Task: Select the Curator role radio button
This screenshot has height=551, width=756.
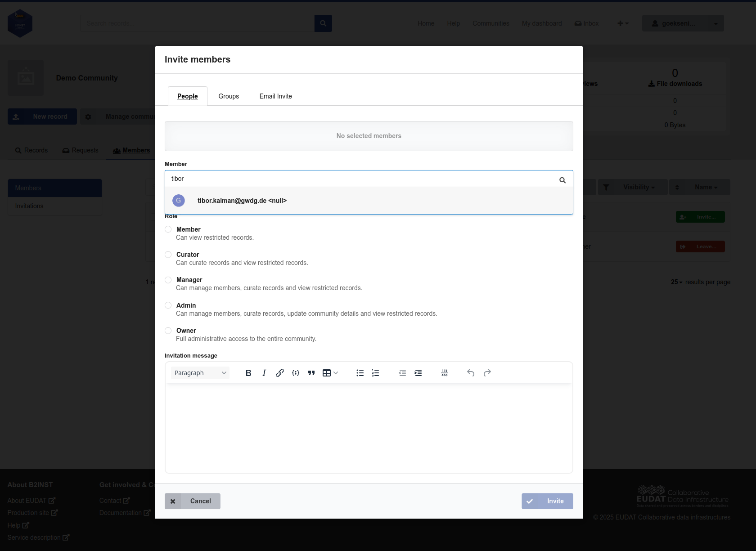Action: pyautogui.click(x=168, y=255)
